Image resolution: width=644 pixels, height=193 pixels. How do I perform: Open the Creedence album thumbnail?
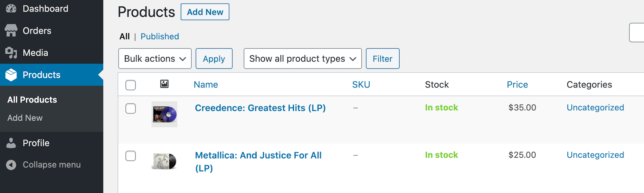[x=165, y=114]
